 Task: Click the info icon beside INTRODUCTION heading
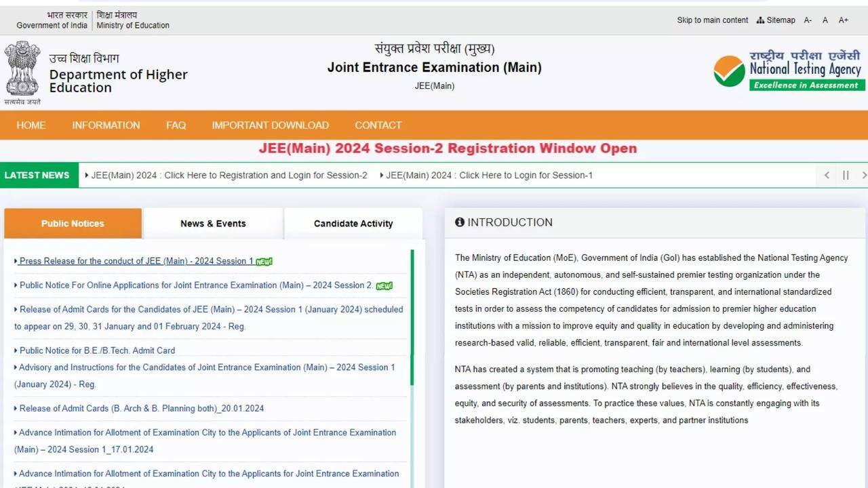(460, 222)
